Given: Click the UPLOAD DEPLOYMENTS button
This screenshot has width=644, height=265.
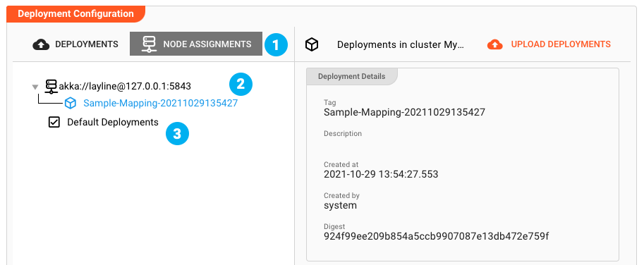Looking at the screenshot, I should point(549,44).
